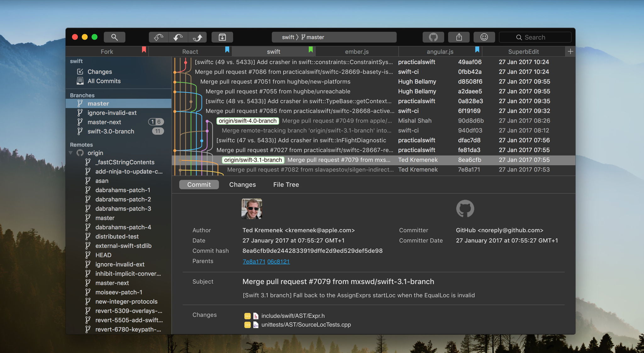This screenshot has height=353, width=644.
Task: Switch to the ember.js repository tab
Action: 357,52
